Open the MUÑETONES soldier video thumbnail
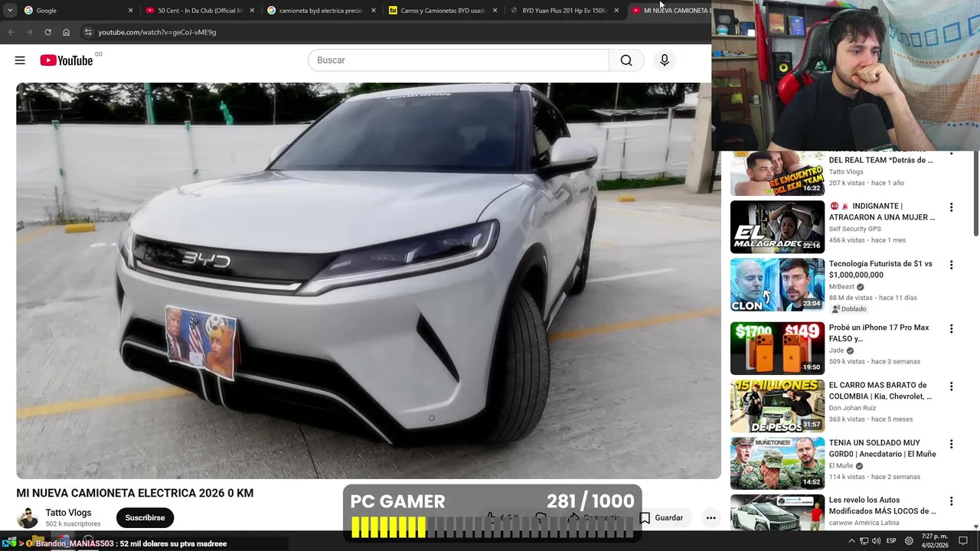 pyautogui.click(x=777, y=463)
